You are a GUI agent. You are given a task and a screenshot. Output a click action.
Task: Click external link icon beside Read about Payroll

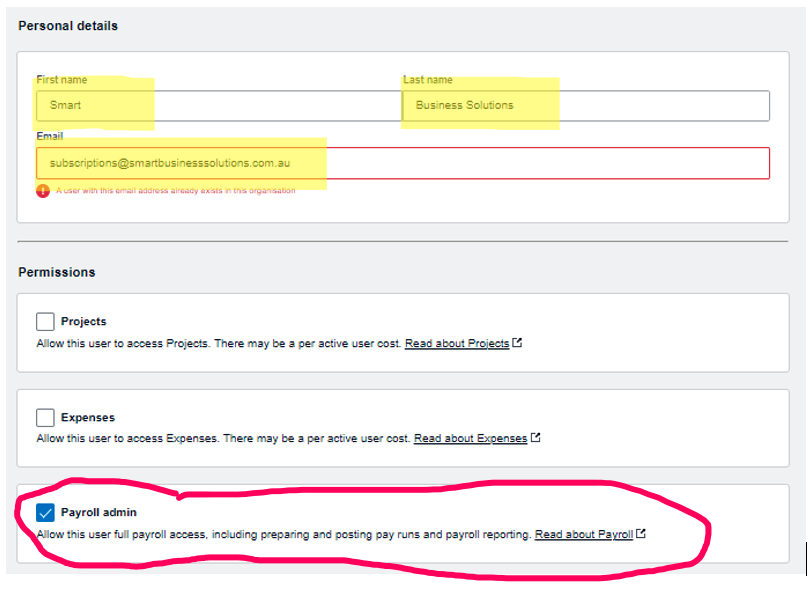641,534
